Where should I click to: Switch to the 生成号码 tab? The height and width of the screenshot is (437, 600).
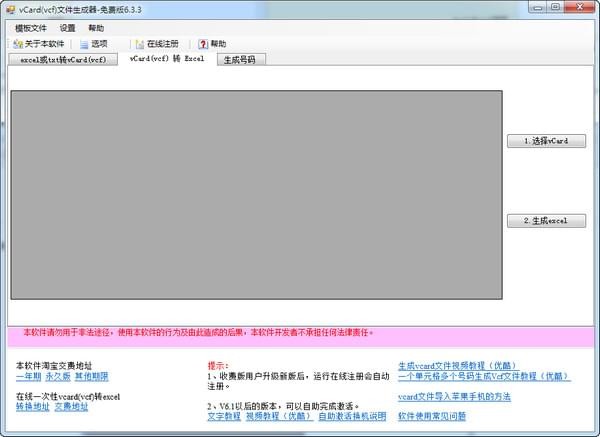pyautogui.click(x=239, y=60)
